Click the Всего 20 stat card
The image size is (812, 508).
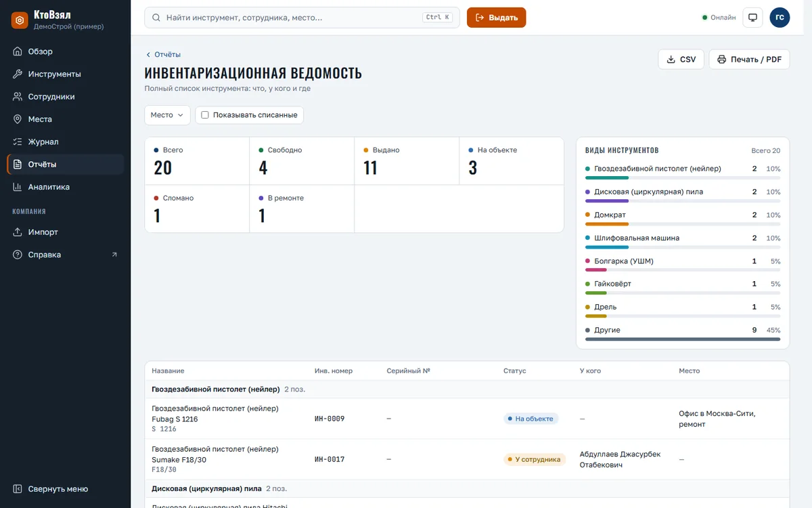point(197,161)
